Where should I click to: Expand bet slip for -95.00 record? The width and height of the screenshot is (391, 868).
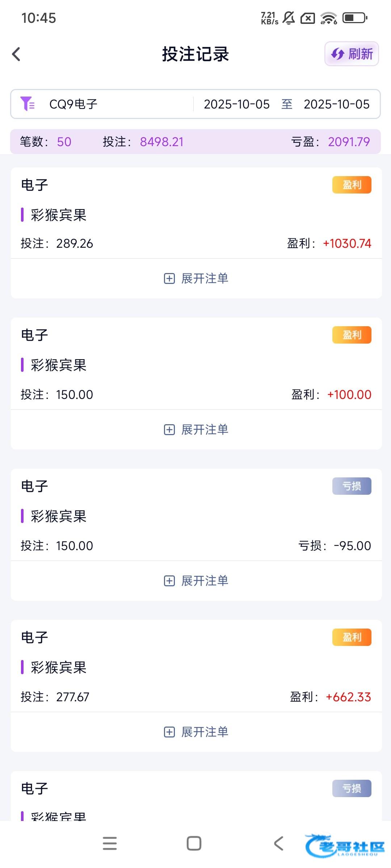click(196, 581)
